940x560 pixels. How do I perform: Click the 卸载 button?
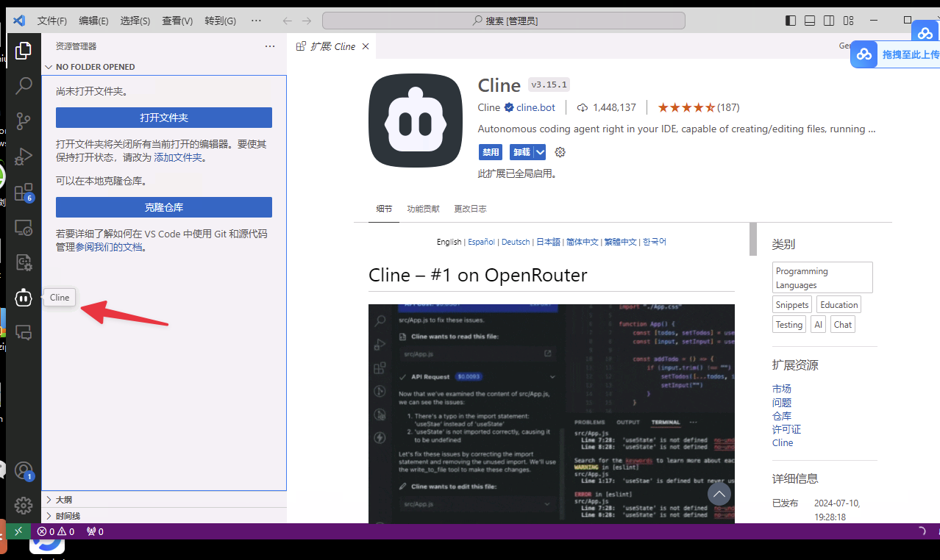521,152
